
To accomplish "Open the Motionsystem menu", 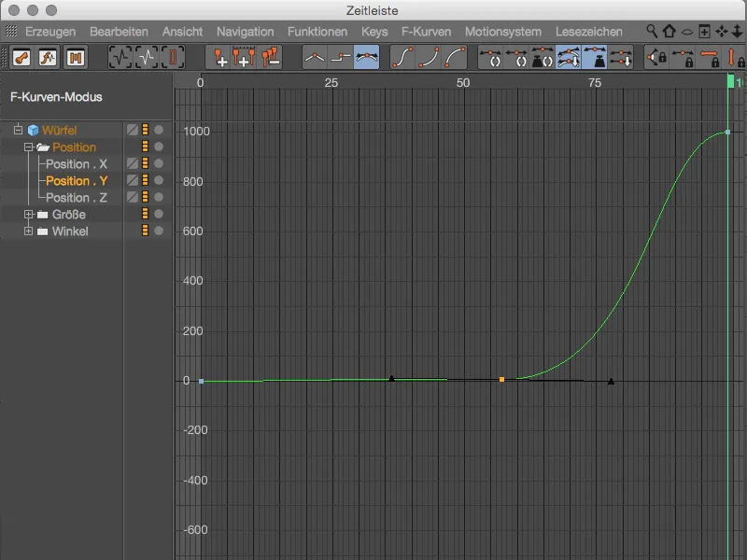I will 503,32.
